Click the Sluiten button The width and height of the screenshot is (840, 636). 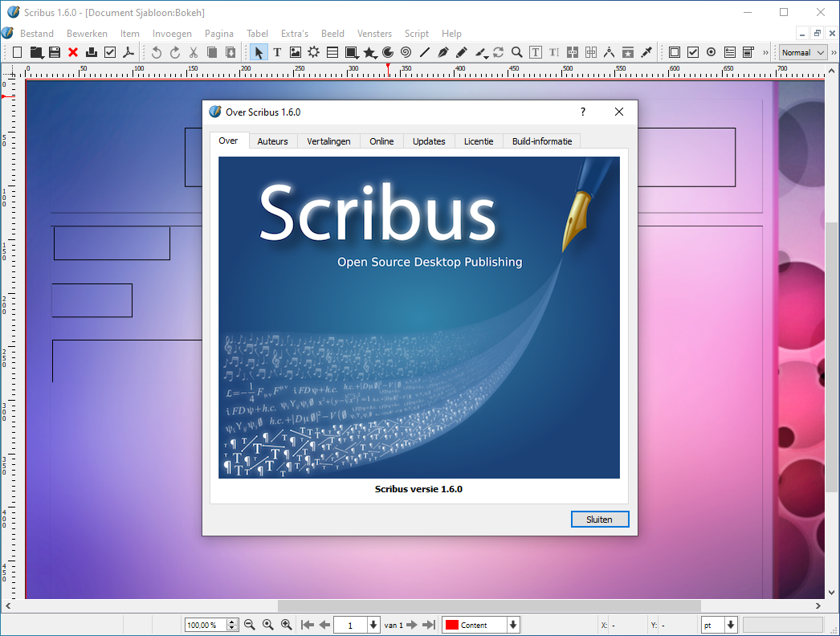599,519
